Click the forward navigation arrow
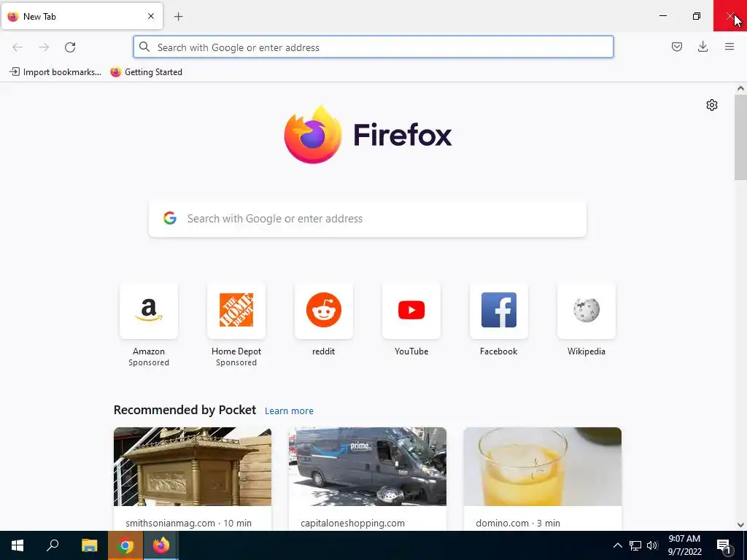Viewport: 747px width, 560px height. click(44, 47)
